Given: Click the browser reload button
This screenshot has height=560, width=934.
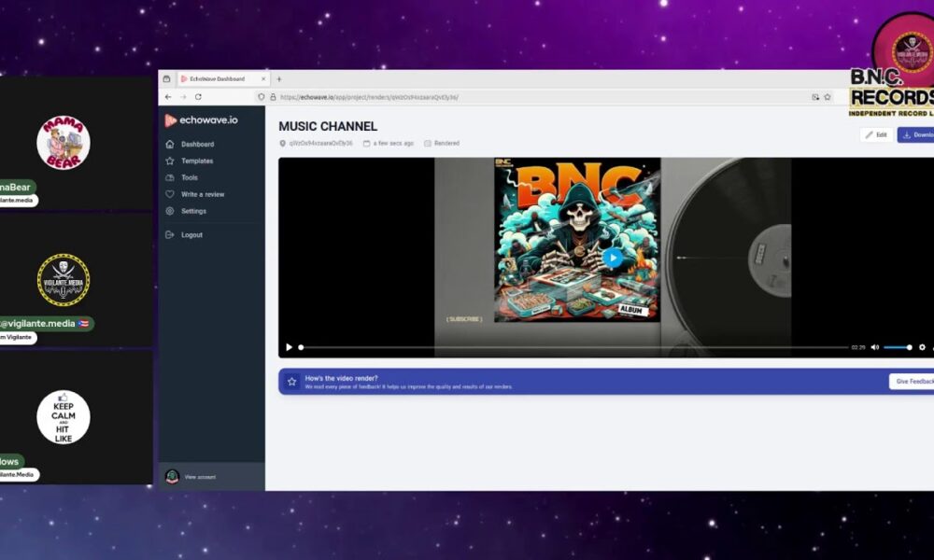Looking at the screenshot, I should [198, 97].
